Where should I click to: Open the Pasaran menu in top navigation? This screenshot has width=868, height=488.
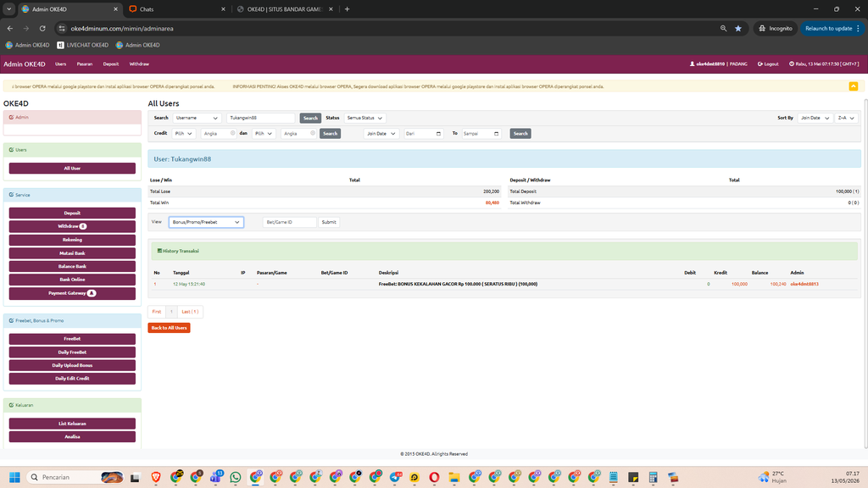coord(85,64)
